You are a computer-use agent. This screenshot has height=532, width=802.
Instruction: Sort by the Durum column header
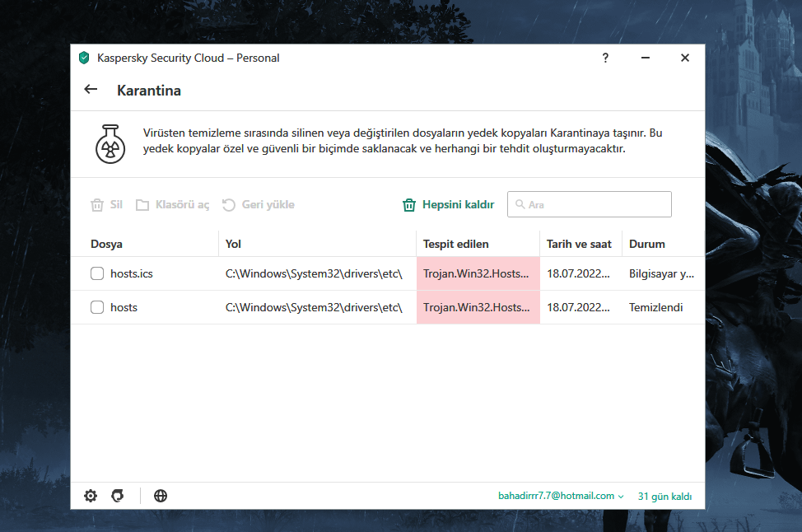[x=647, y=244]
